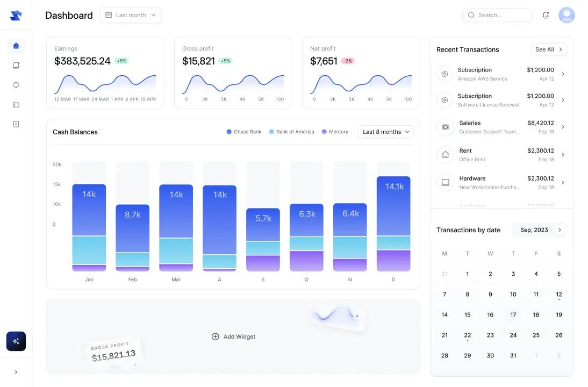Viewport: 588px width, 387px height.
Task: Click the app logo in top-left
Action: pyautogui.click(x=16, y=16)
